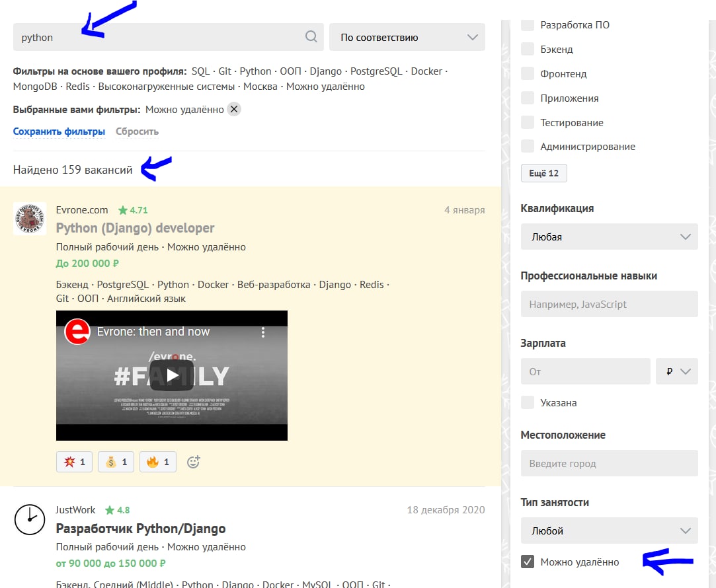The image size is (716, 588).
Task: Check the Фронтенд checkbox
Action: [x=528, y=73]
